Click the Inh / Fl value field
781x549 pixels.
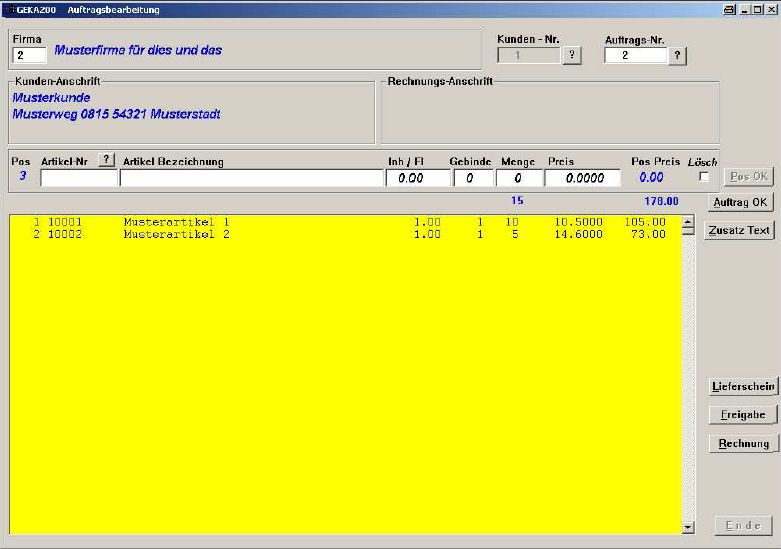pyautogui.click(x=418, y=178)
